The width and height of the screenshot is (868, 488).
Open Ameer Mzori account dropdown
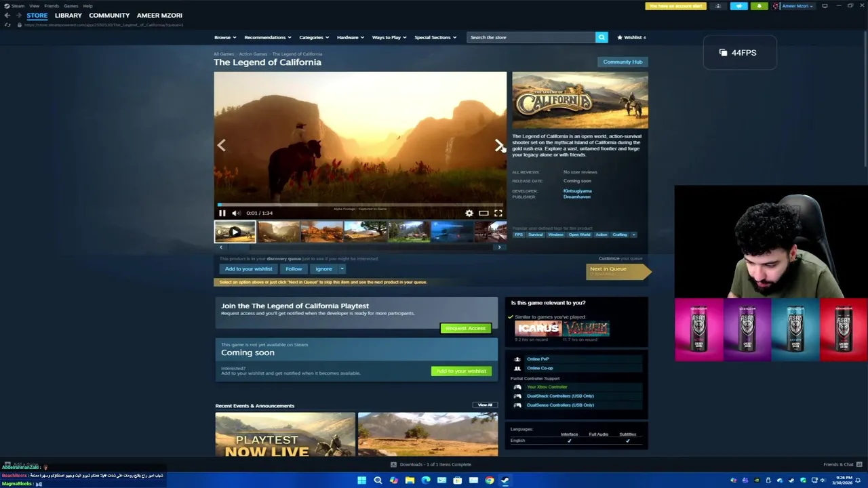pos(796,6)
